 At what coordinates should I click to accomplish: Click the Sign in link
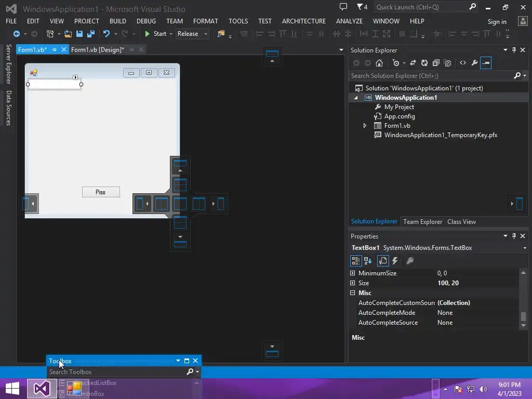(x=497, y=22)
